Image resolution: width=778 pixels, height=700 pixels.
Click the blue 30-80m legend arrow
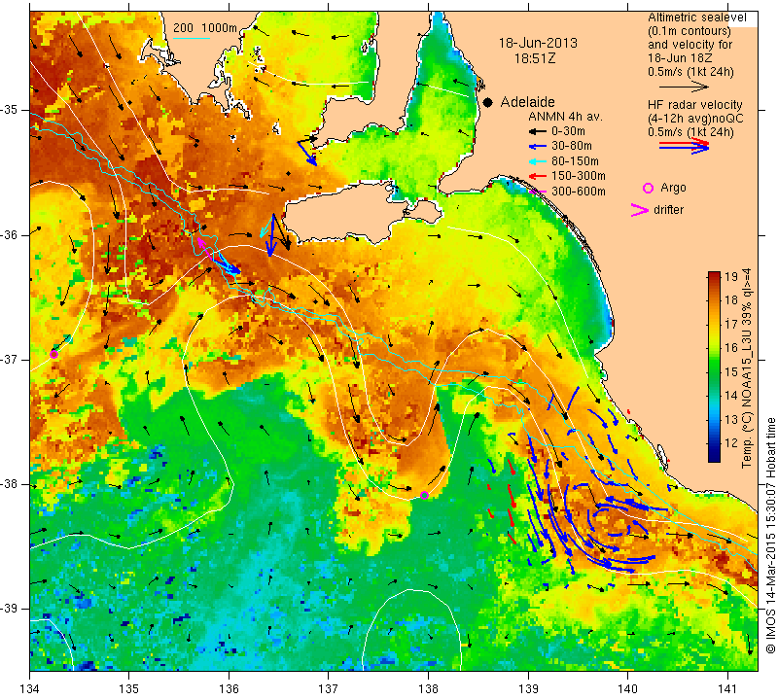click(x=537, y=147)
